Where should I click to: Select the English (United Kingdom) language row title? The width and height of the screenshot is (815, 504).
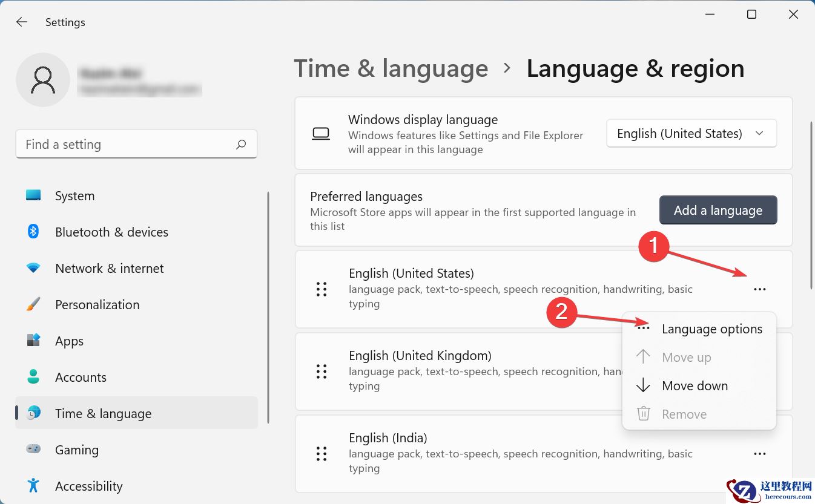(420, 356)
